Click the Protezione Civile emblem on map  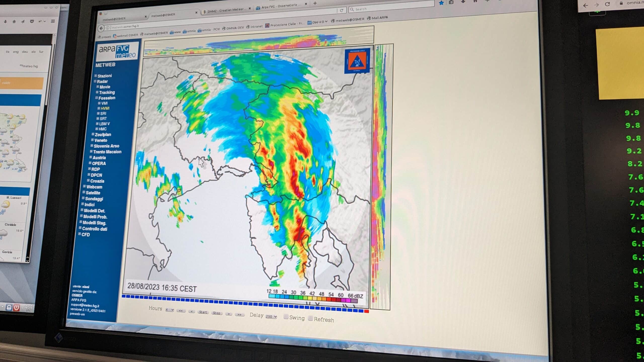(x=357, y=61)
